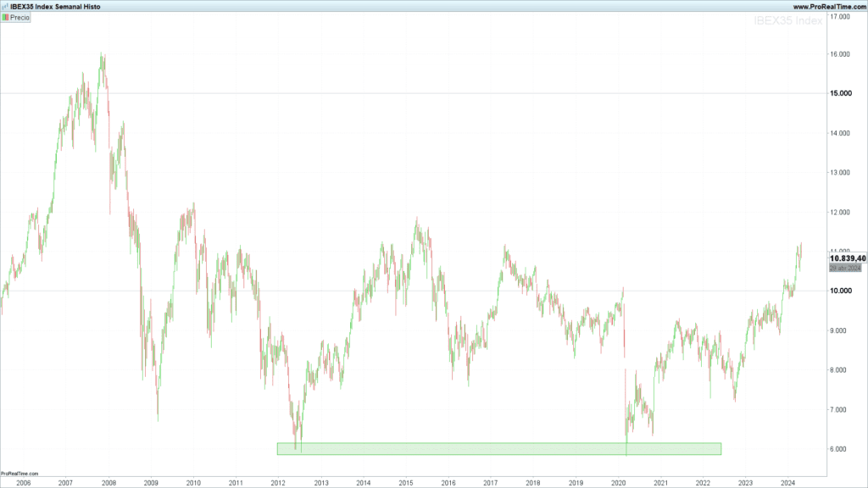Click the 2006 year on time axis
868x488 pixels.
coord(23,483)
